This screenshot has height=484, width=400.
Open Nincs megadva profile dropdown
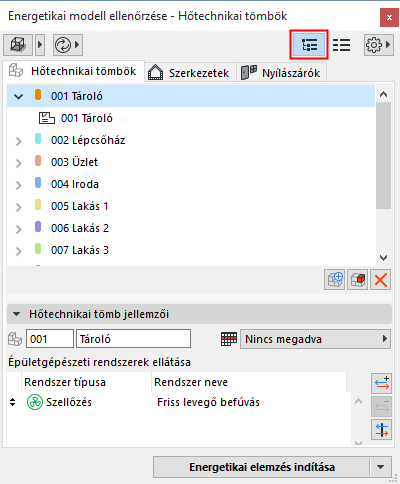click(x=315, y=339)
